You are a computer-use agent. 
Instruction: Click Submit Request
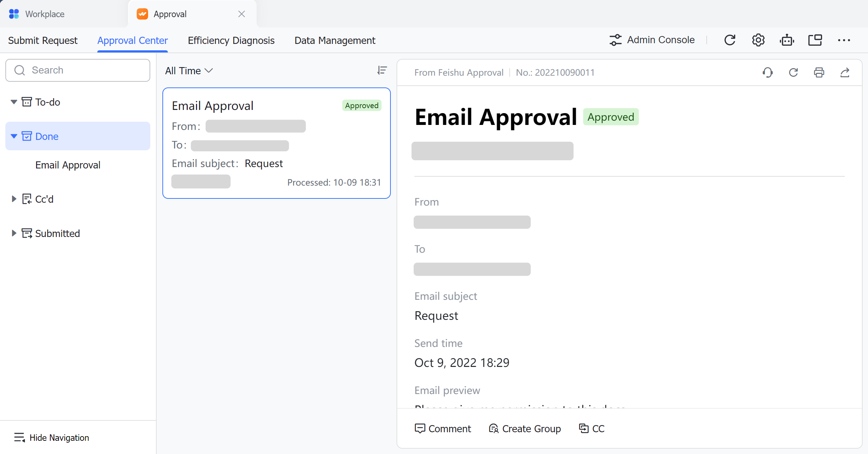tap(42, 40)
